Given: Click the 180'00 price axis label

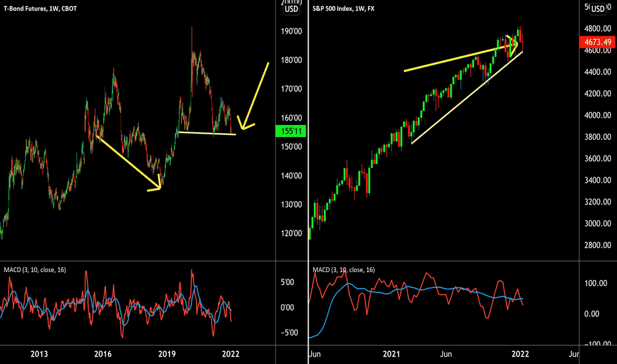Looking at the screenshot, I should pos(291,60).
